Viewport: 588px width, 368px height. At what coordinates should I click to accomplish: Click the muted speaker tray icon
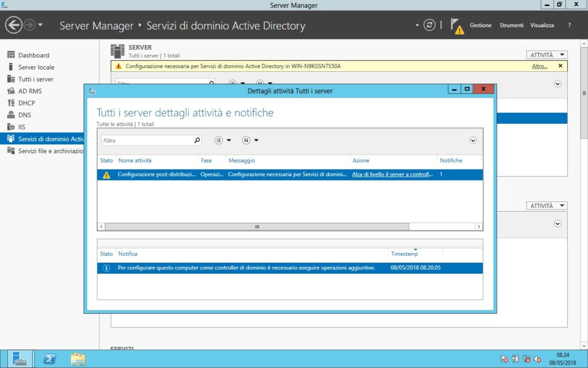(x=537, y=359)
